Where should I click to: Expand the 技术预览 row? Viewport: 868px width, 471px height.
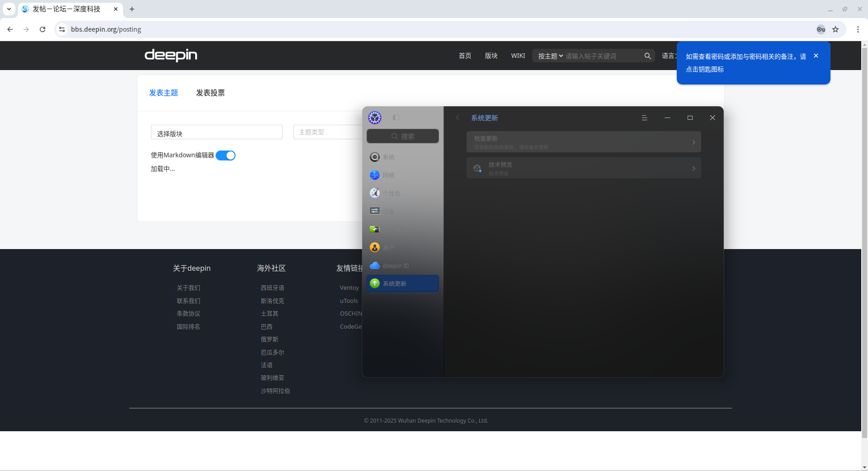(584, 168)
